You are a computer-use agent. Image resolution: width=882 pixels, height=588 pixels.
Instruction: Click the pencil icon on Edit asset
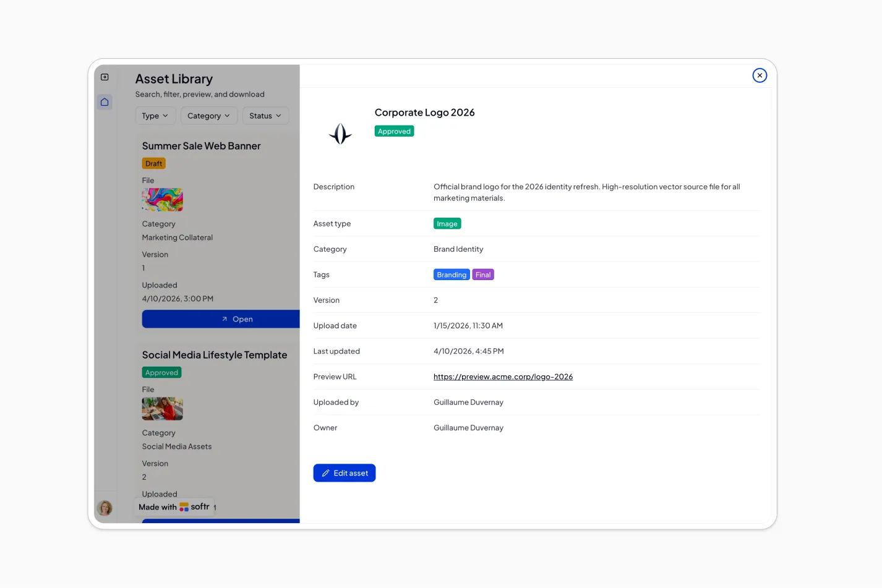click(x=325, y=473)
